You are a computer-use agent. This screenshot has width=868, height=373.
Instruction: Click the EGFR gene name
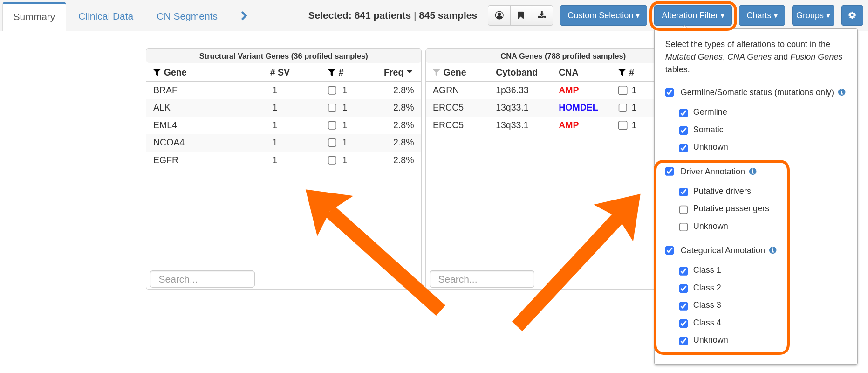tap(166, 160)
